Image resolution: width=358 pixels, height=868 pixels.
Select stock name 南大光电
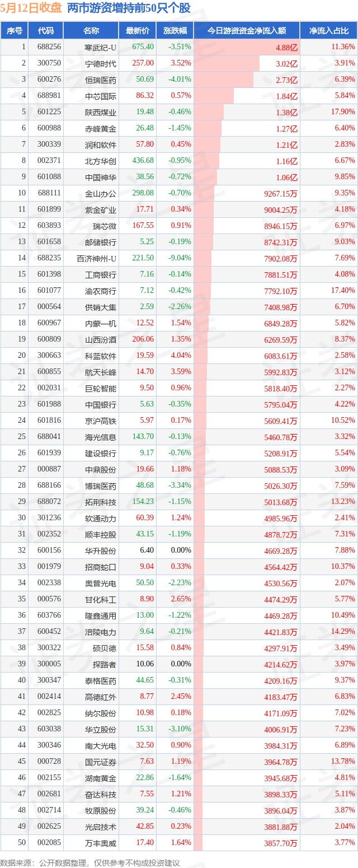[100, 745]
